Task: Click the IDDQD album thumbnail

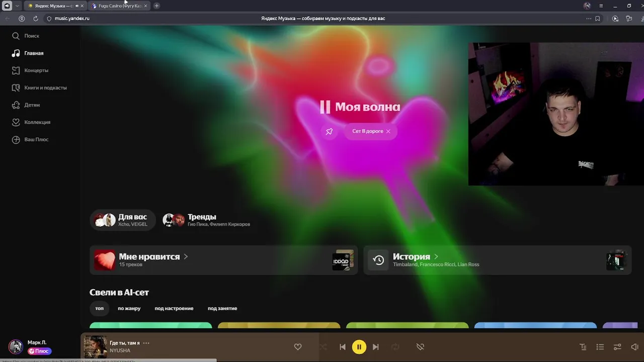Action: 343,260
